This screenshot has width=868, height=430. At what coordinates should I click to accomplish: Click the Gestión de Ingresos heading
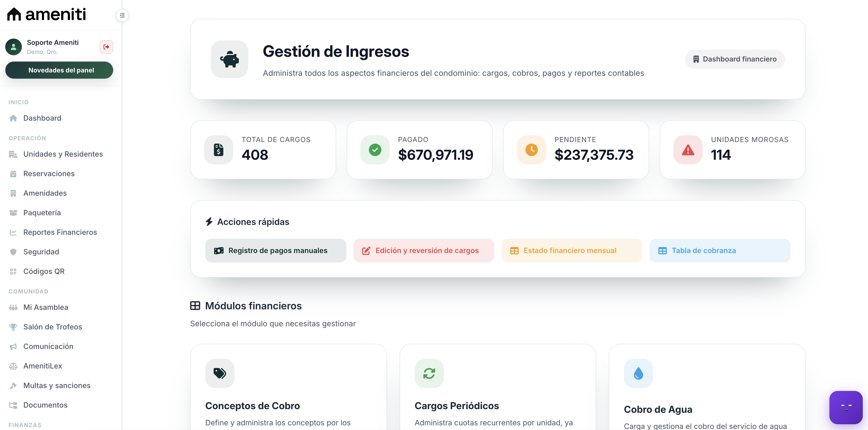point(336,52)
